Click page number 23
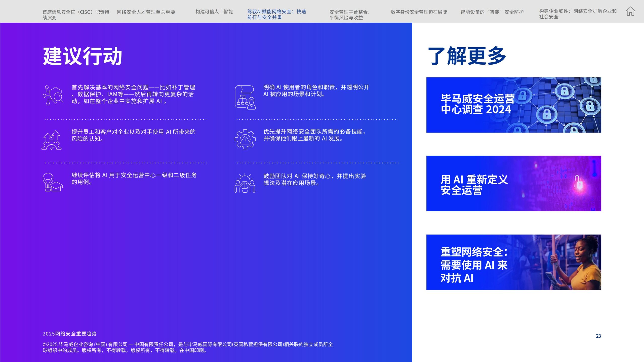The height and width of the screenshot is (362, 644). [598, 336]
